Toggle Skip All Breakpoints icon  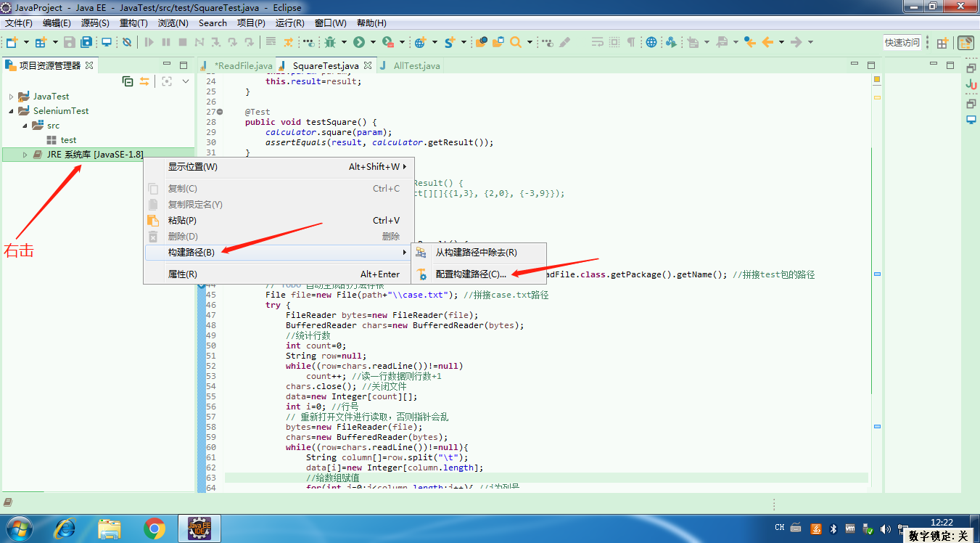127,42
